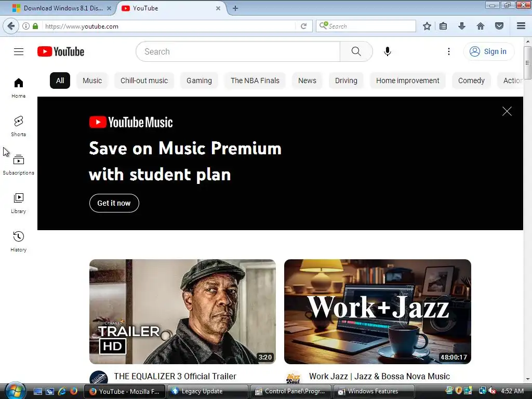Open a new browser tab

tap(235, 8)
